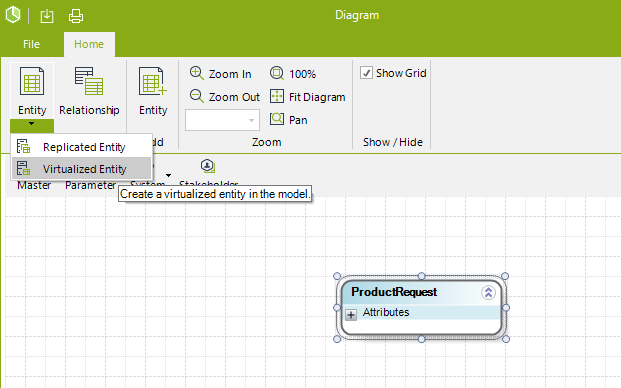Click the Master label in ribbon
The height and width of the screenshot is (388, 621).
point(34,185)
